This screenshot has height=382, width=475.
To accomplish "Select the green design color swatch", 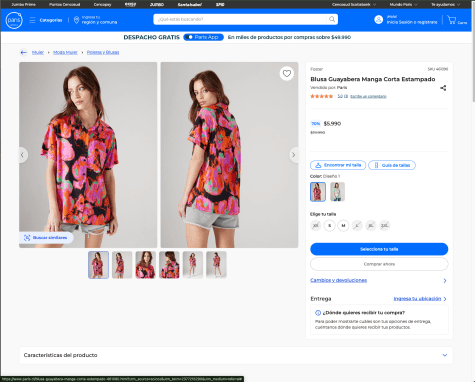I will 337,192.
